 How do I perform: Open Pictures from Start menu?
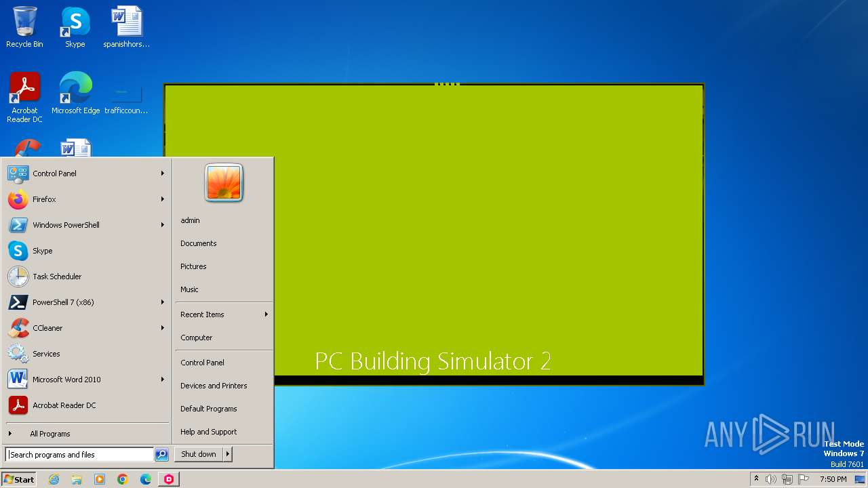(224, 266)
